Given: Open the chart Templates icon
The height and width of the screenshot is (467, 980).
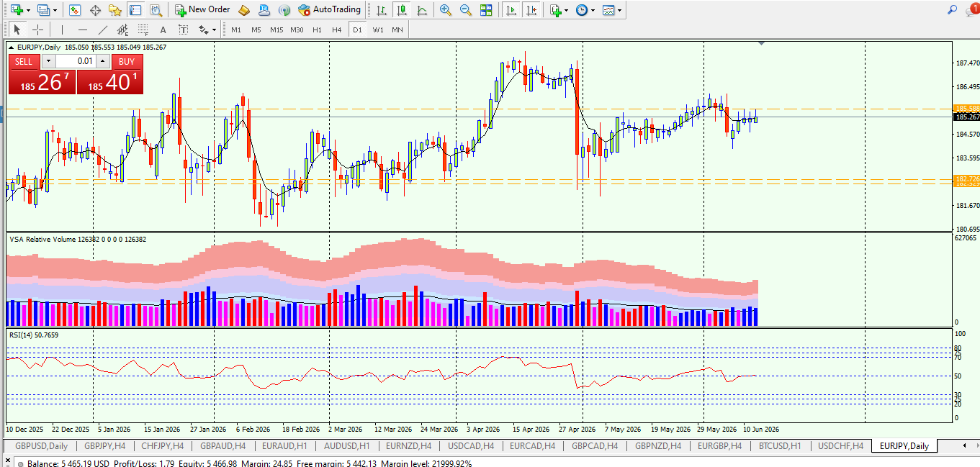Looking at the screenshot, I should [x=609, y=9].
